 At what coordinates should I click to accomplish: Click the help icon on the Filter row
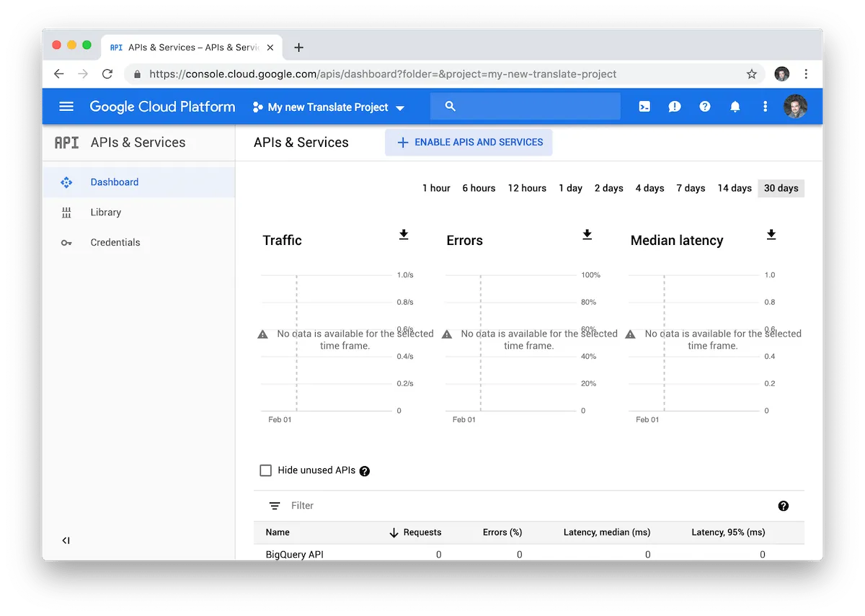[784, 506]
